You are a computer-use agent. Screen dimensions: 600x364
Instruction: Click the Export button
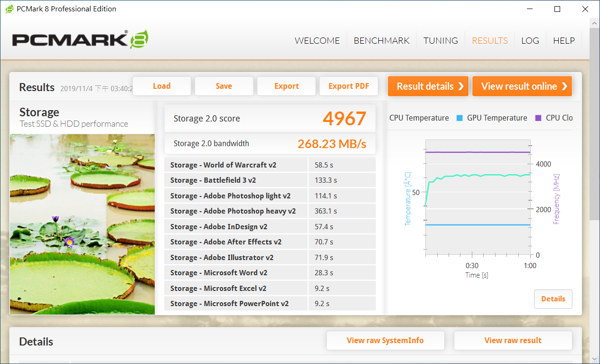click(287, 86)
